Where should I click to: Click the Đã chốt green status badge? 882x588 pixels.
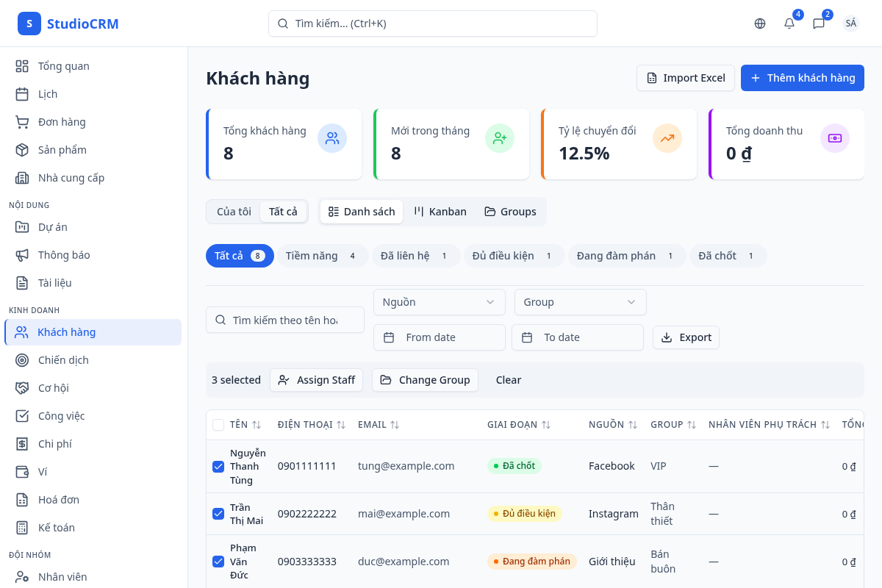514,466
